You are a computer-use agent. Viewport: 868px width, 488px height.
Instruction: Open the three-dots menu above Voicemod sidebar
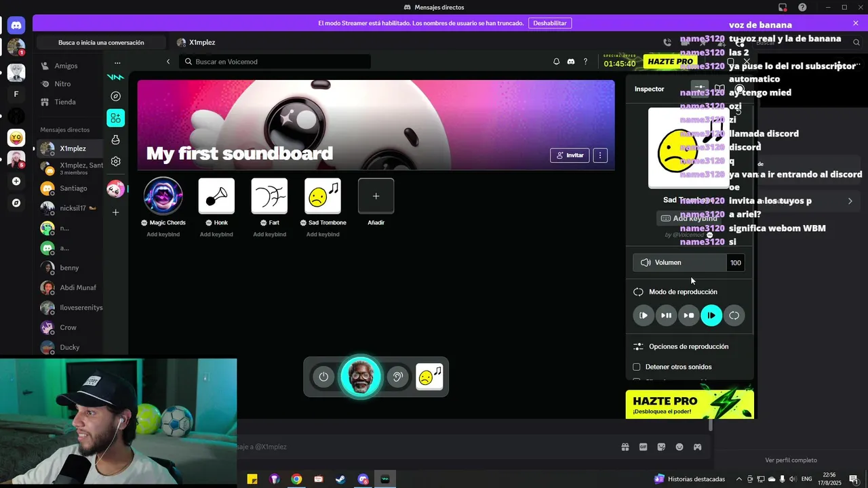117,62
